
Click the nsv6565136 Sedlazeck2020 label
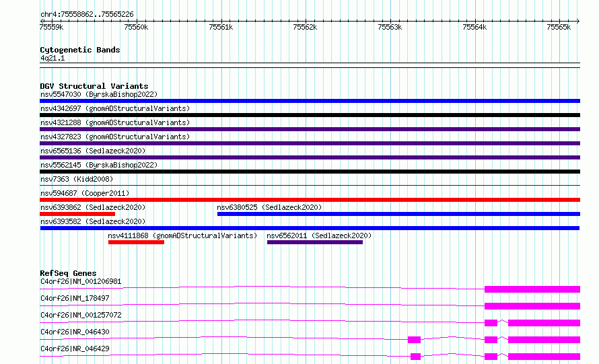(x=93, y=151)
